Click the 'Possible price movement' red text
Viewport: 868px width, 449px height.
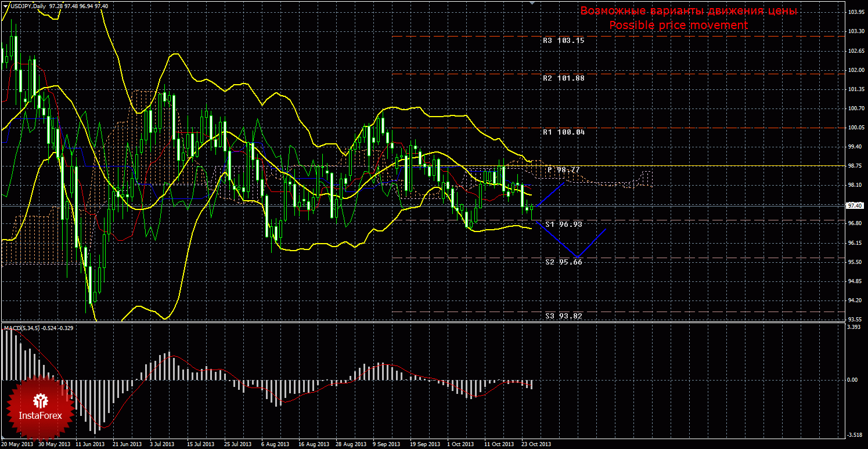[678, 25]
